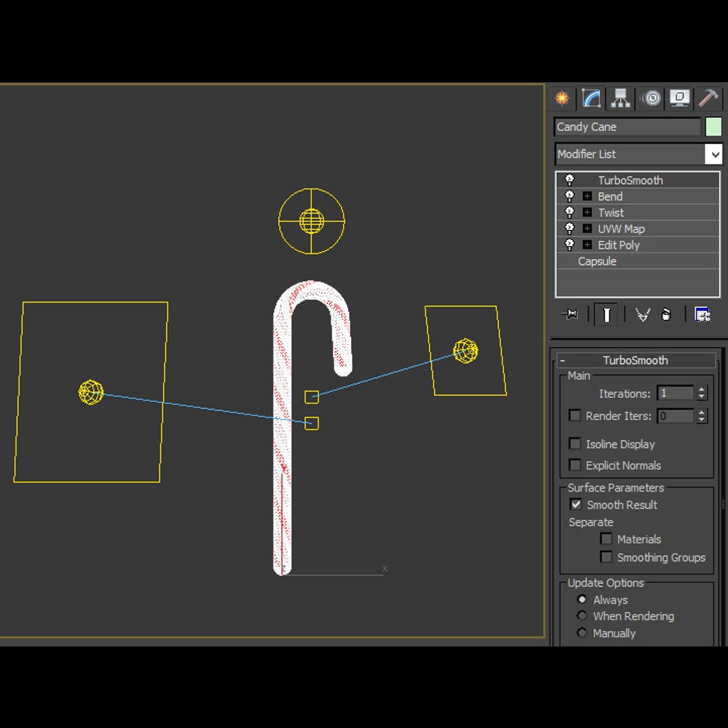Click the Pin Stack icon
This screenshot has width=728, height=728.
pyautogui.click(x=570, y=315)
